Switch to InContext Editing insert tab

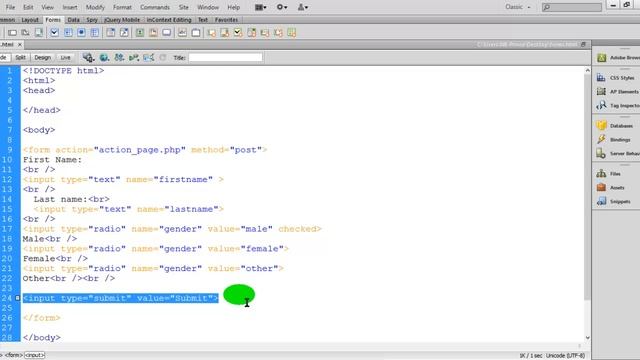coord(169,20)
